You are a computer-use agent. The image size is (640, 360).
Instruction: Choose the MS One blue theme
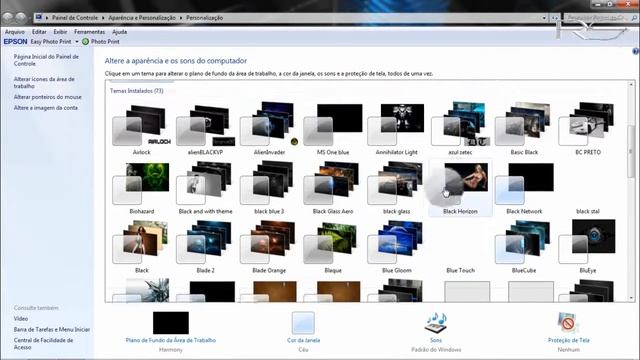point(333,130)
